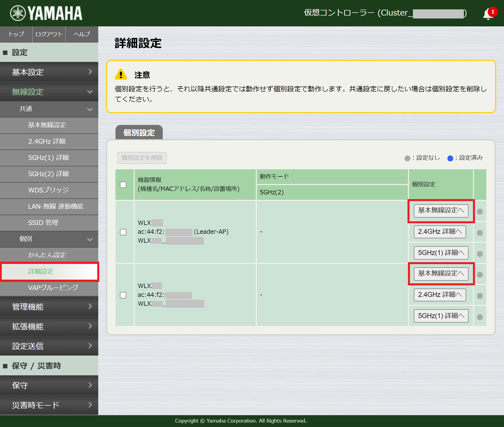Image resolution: width=504 pixels, height=427 pixels.
Task: Select 詳細設定 in the sidebar
Action: point(40,271)
